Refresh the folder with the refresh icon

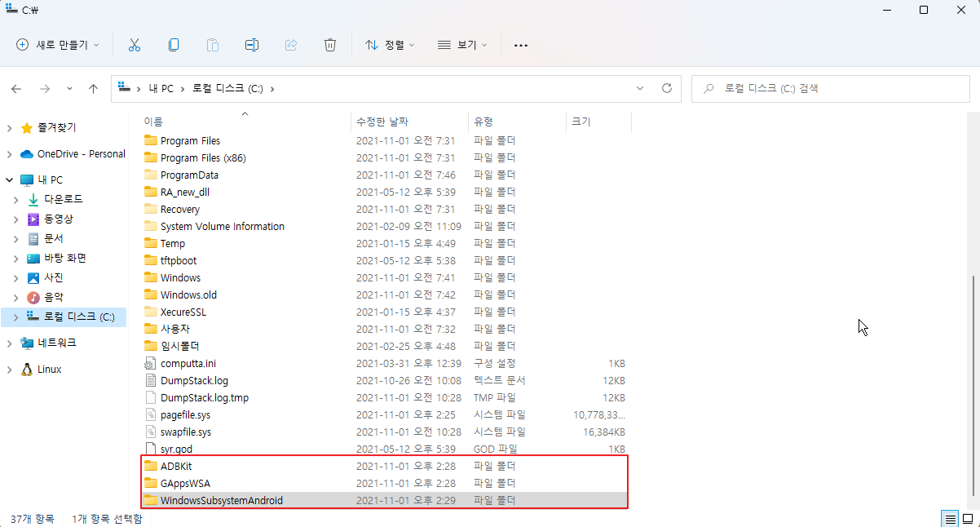point(667,88)
